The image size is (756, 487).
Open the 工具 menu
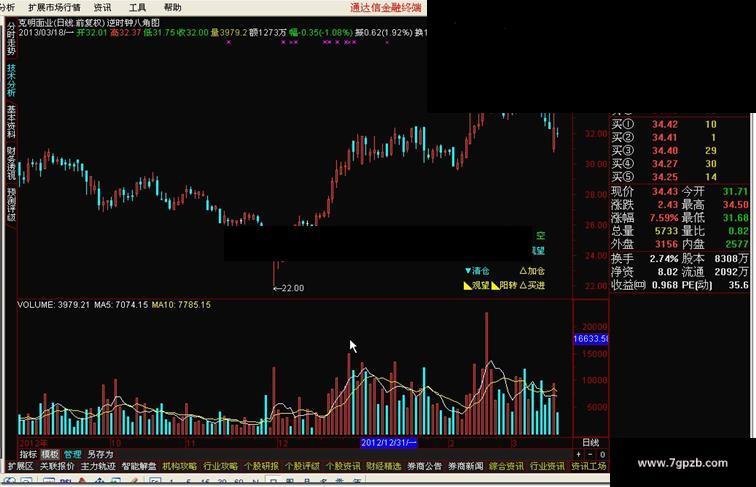click(137, 7)
